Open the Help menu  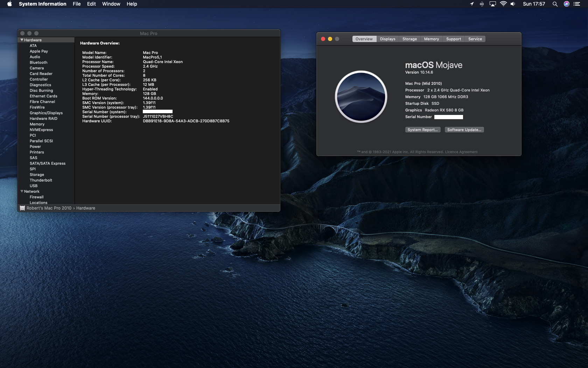132,4
